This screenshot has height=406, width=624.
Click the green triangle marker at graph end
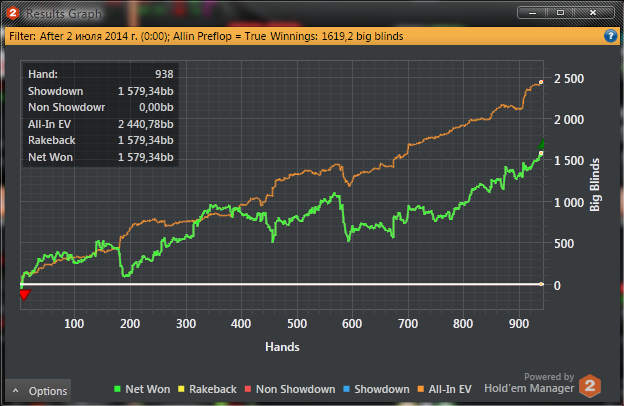pos(541,144)
